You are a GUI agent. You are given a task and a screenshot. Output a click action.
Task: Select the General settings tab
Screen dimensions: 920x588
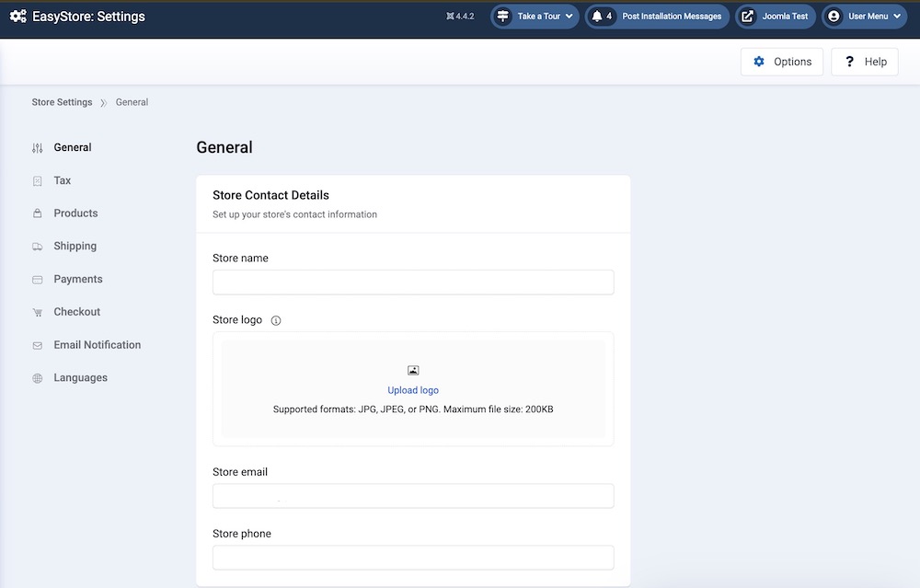tap(72, 147)
